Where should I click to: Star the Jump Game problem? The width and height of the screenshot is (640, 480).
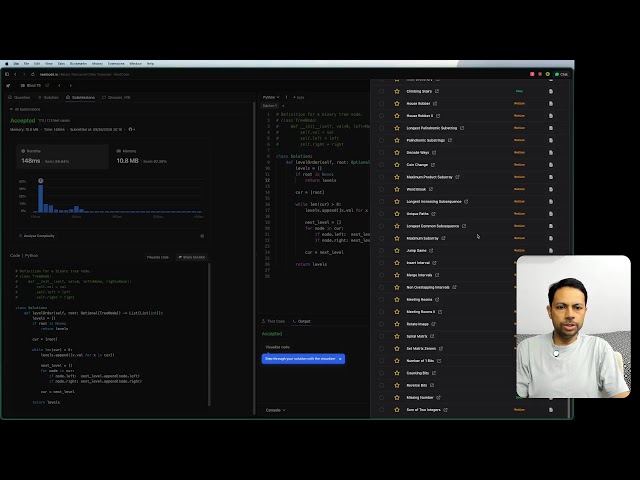[397, 250]
